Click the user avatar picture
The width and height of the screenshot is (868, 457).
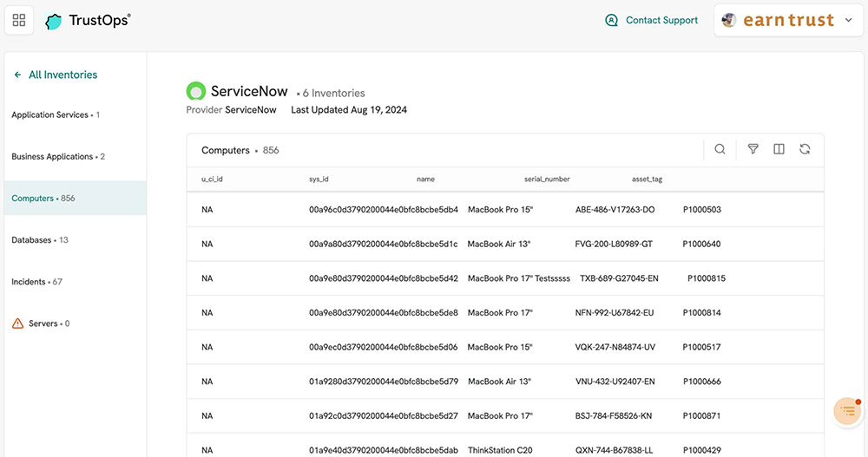(x=729, y=21)
